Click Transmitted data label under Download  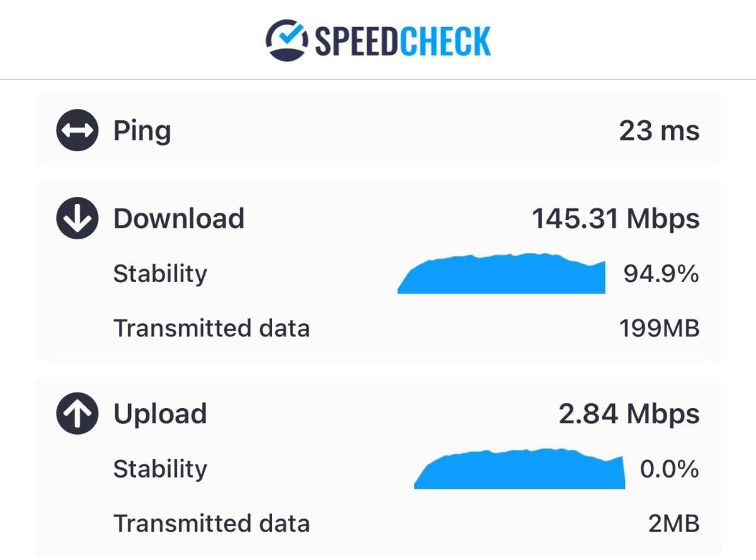tap(212, 329)
